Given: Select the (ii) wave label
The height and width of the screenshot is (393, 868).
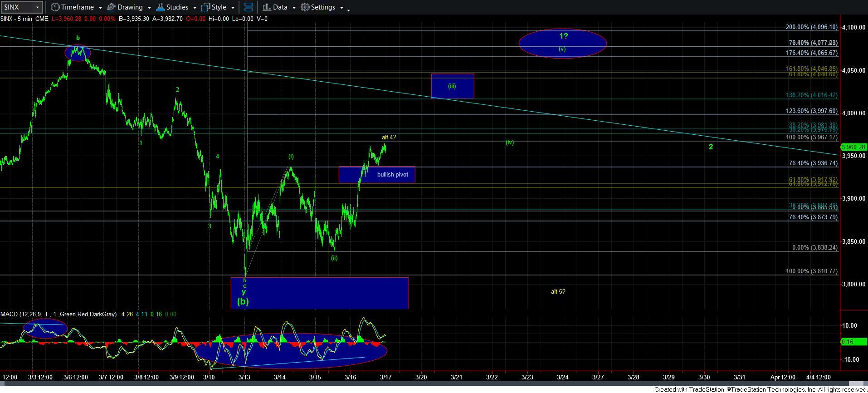Looking at the screenshot, I should pyautogui.click(x=334, y=258).
